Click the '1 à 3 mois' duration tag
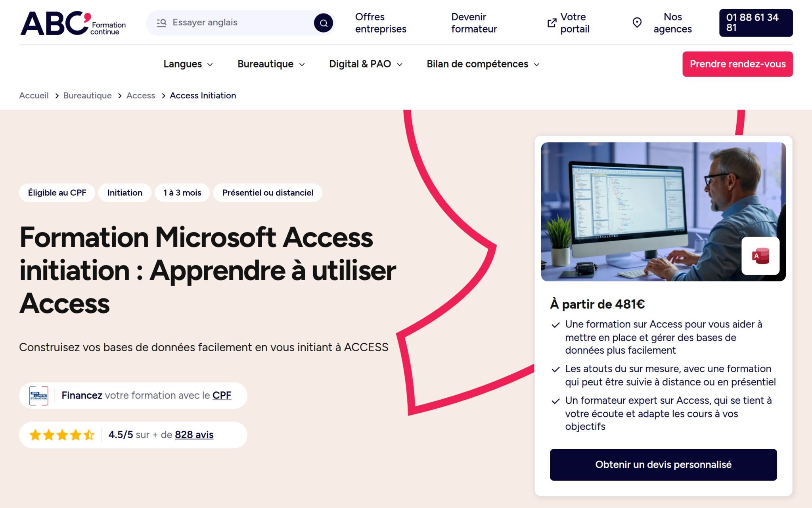 point(182,193)
